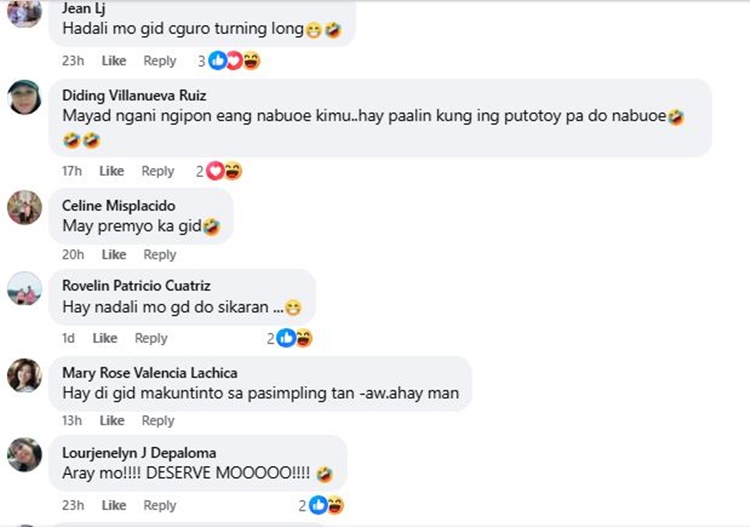Click the haha emoji reaction under Lourjenelyn's comment
Image resolution: width=750 pixels, height=527 pixels.
tap(335, 505)
